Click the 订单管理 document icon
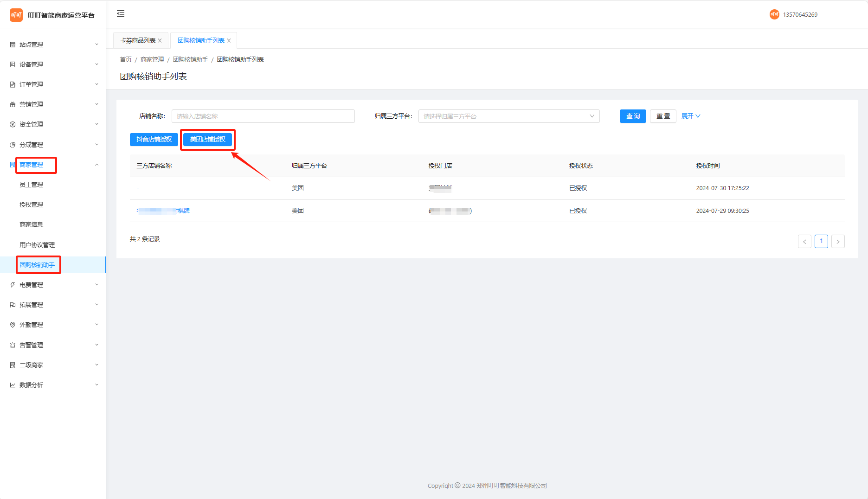868x499 pixels. point(13,84)
